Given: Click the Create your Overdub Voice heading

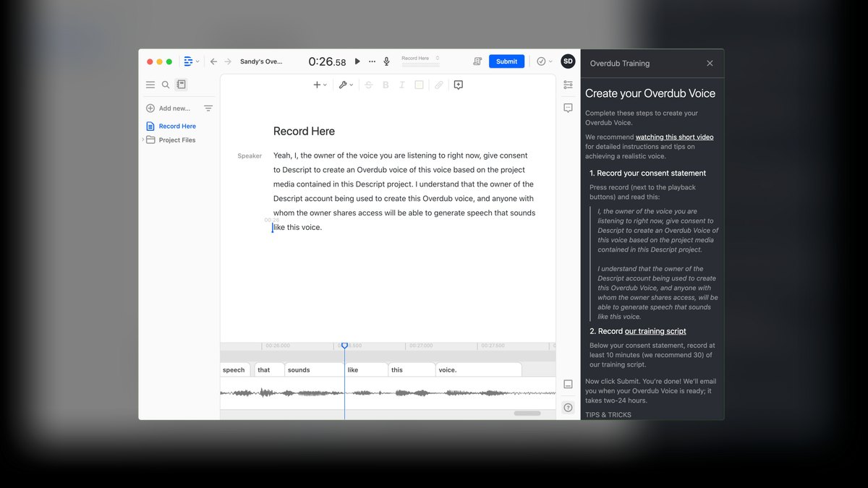Looking at the screenshot, I should click(x=650, y=93).
